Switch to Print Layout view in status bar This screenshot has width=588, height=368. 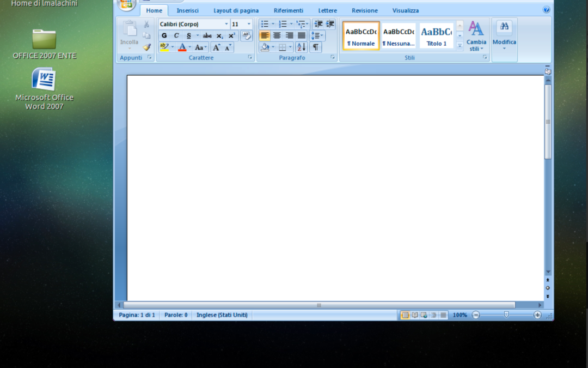point(405,315)
